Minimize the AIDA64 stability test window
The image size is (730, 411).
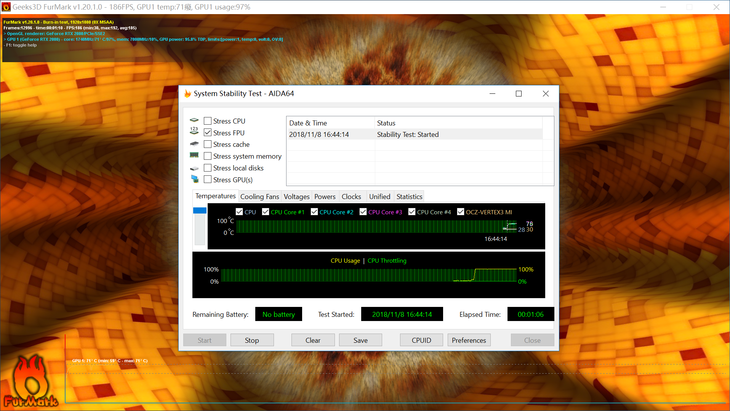(492, 94)
